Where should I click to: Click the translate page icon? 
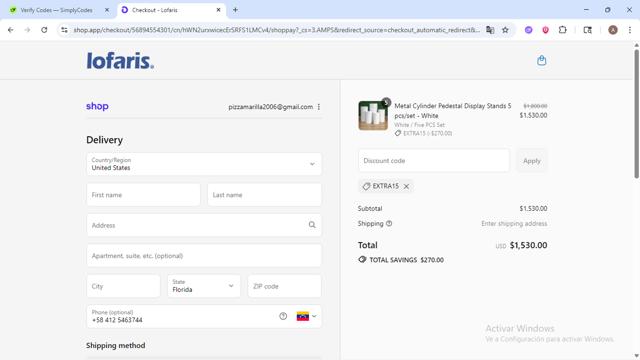tap(490, 30)
